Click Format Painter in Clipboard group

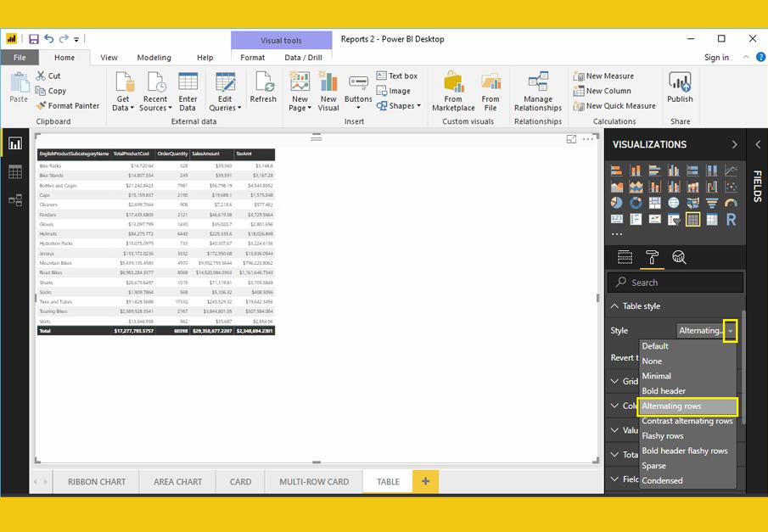pos(67,106)
